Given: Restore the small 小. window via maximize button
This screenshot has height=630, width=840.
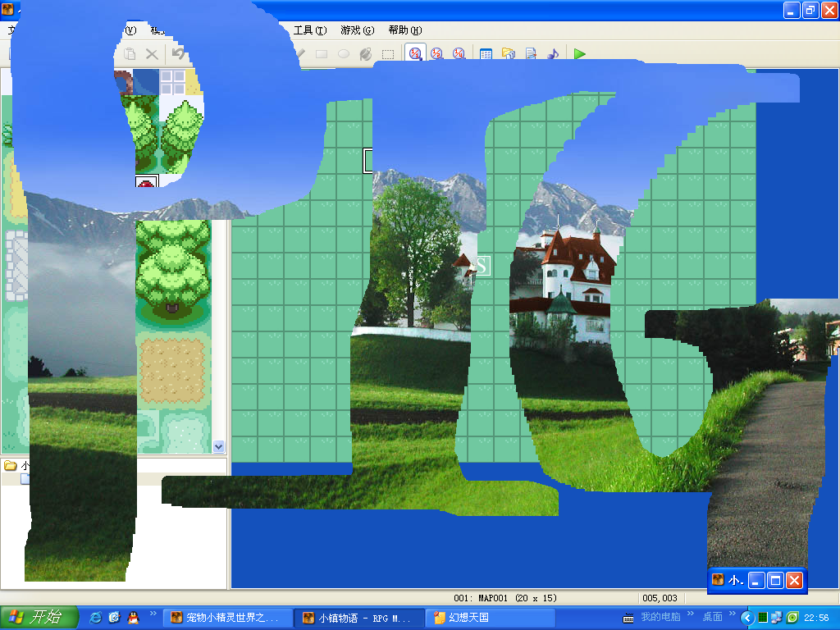Looking at the screenshot, I should point(775,580).
